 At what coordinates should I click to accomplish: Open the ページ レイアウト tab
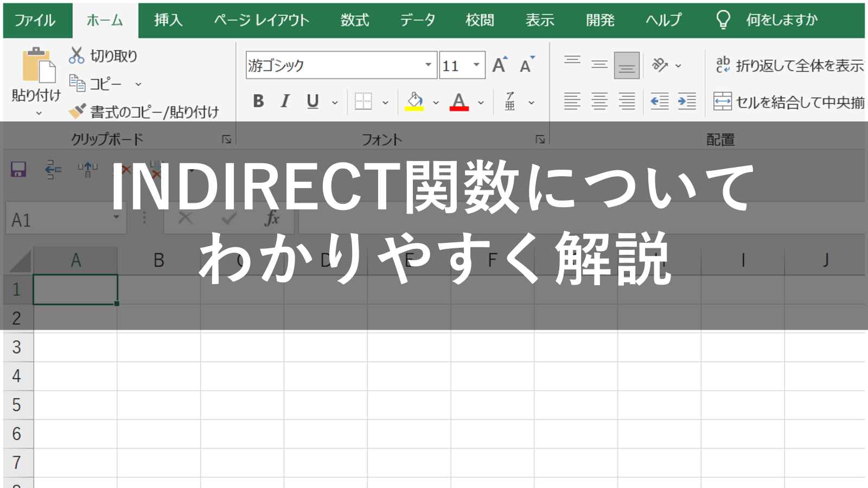coord(261,21)
